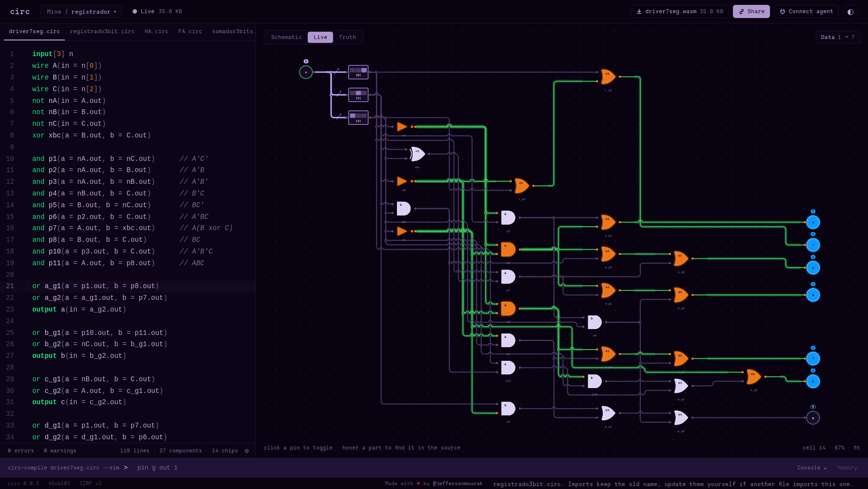
Task: Click the fit view button
Action: point(857,448)
